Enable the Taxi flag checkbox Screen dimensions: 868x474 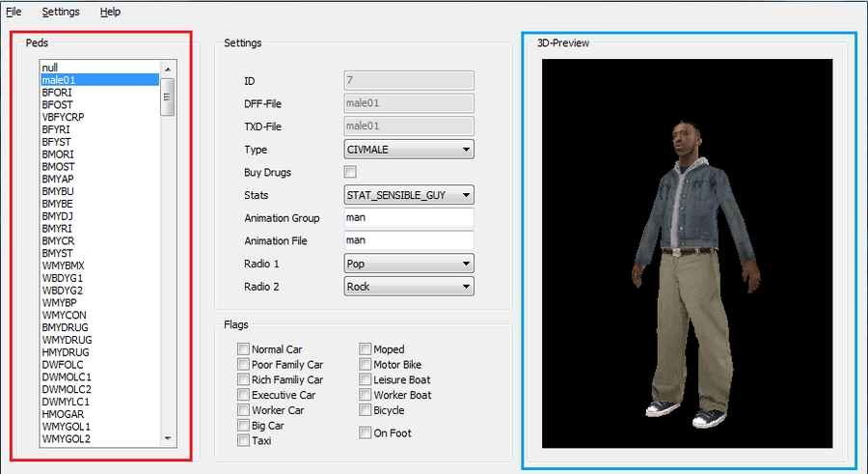click(243, 440)
